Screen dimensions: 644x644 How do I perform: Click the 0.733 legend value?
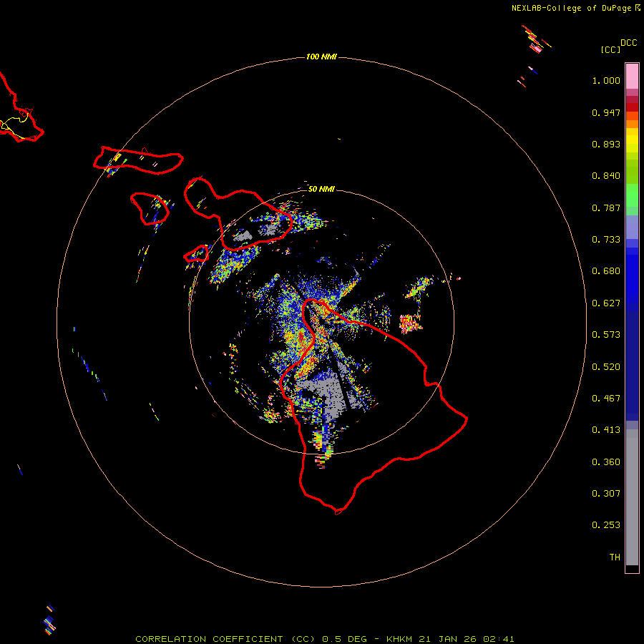point(606,240)
